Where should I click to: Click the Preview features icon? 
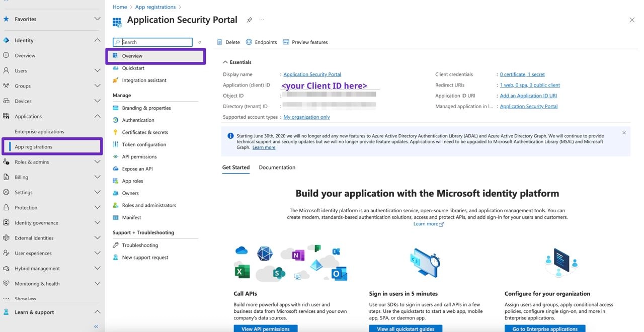286,42
